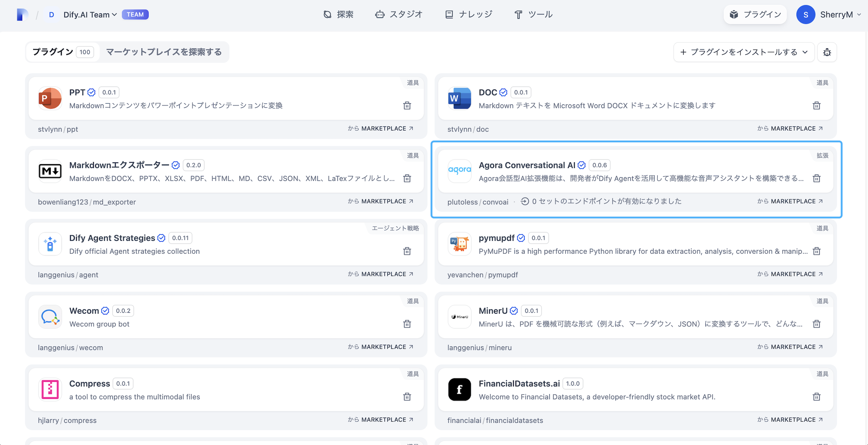Click trash icon for Wecom plugin
This screenshot has width=868, height=445.
pyautogui.click(x=407, y=324)
